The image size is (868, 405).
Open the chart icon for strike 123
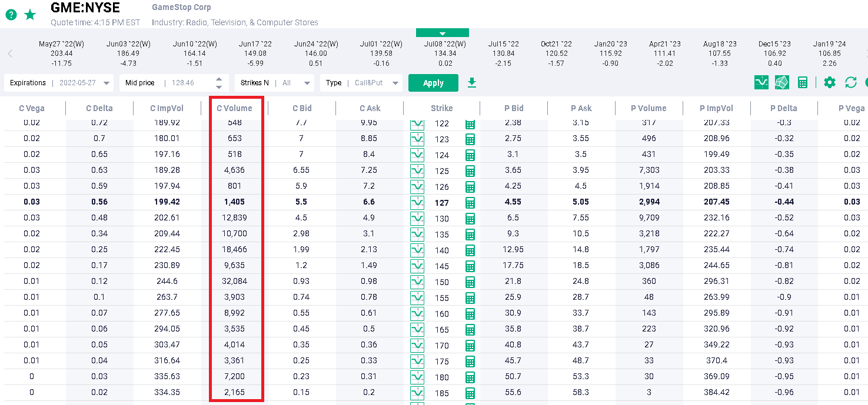point(417,139)
